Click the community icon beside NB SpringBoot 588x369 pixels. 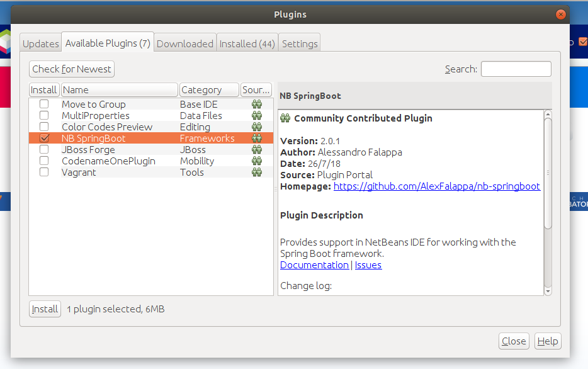(257, 138)
